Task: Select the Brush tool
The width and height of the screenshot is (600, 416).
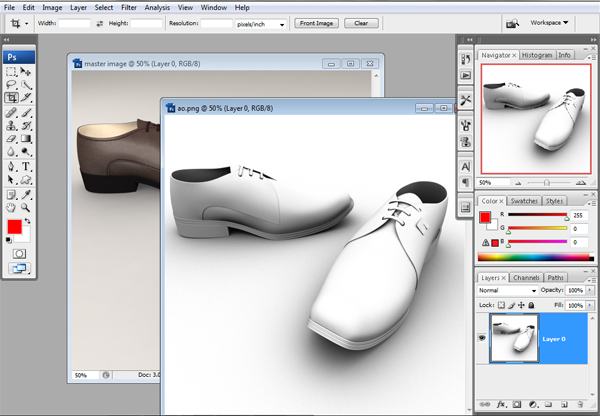Action: 26,113
